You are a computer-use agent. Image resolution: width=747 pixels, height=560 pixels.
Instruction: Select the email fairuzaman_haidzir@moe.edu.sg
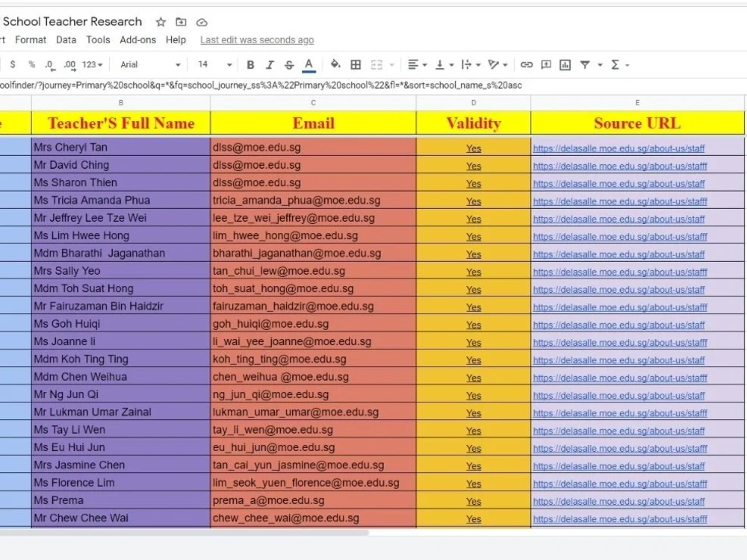pyautogui.click(x=313, y=305)
